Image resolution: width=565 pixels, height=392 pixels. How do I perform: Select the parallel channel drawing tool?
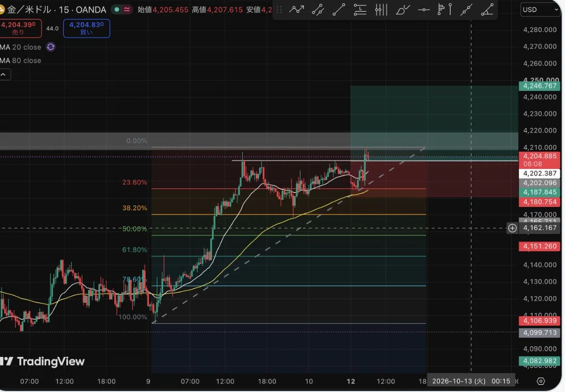(318, 10)
